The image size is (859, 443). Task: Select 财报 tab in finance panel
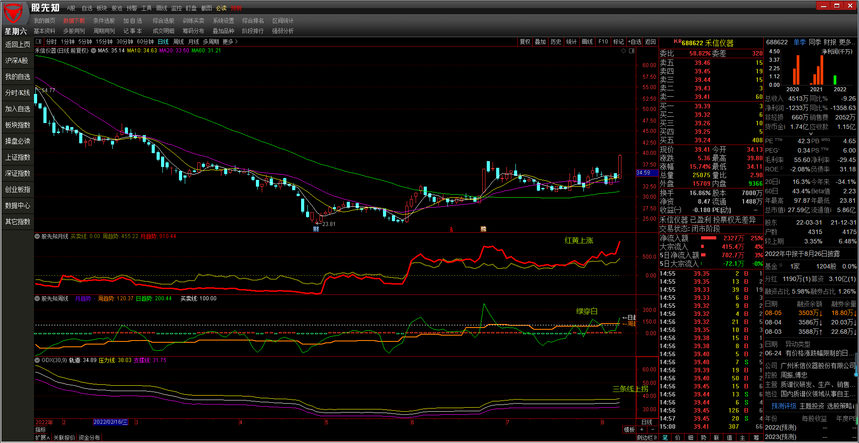[829, 42]
